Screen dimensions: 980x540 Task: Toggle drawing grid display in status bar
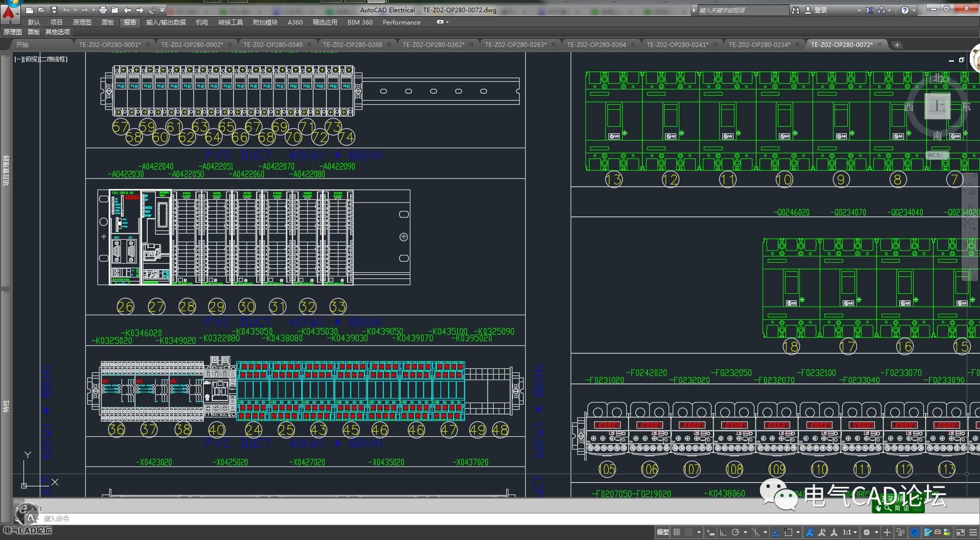(677, 532)
